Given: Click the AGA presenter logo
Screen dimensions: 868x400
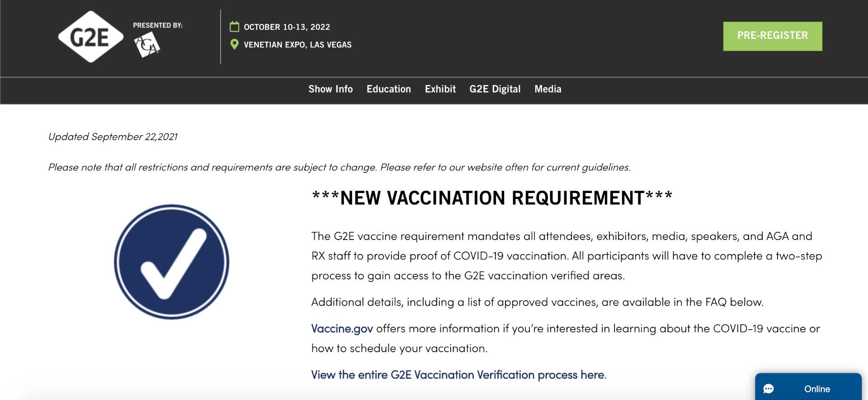Looking at the screenshot, I should pos(147,46).
